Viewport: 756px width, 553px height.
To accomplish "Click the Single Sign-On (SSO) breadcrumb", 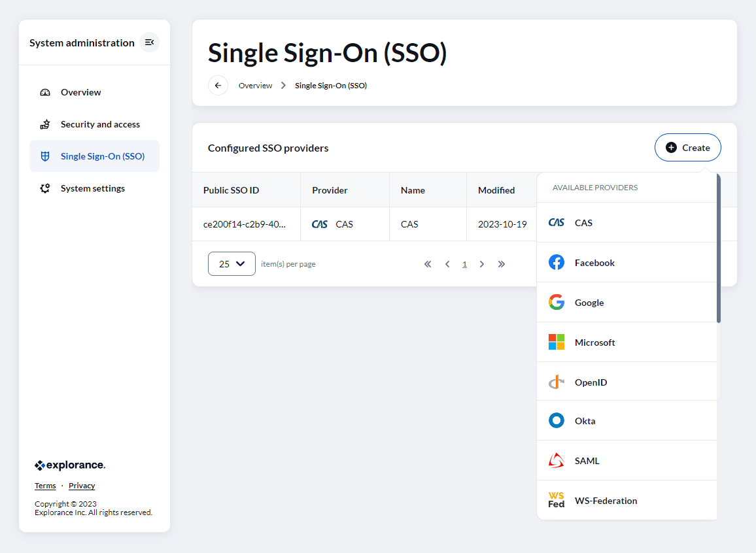I will [x=331, y=85].
